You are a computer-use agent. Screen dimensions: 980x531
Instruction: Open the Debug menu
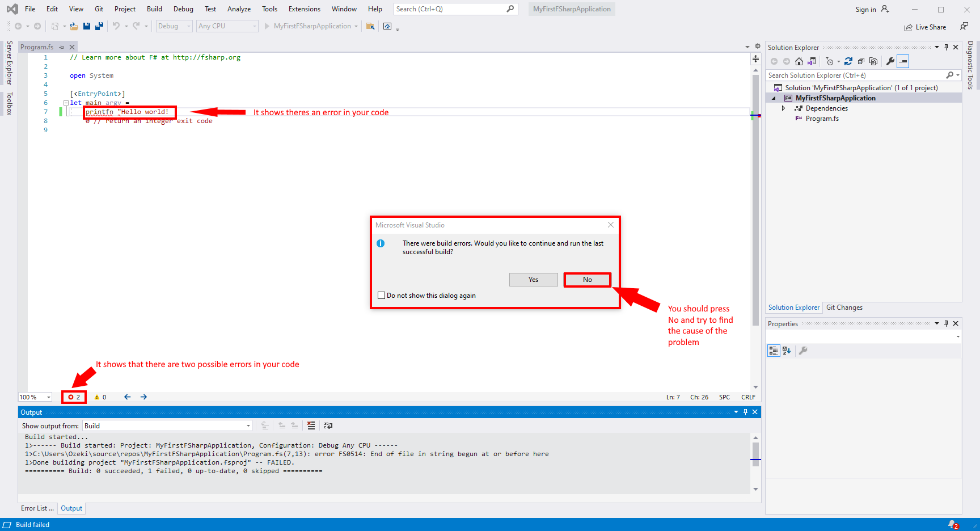(x=183, y=9)
